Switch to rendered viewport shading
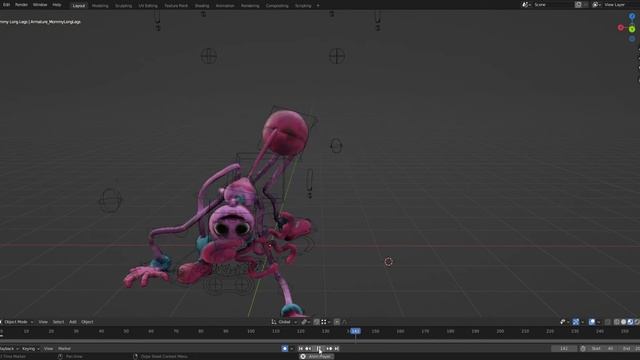This screenshot has width=640, height=360. point(637,322)
